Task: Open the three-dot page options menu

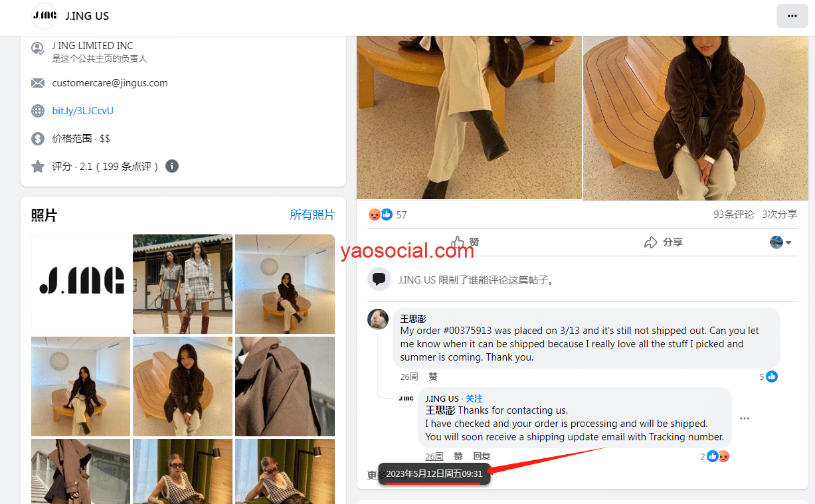Action: [x=792, y=16]
